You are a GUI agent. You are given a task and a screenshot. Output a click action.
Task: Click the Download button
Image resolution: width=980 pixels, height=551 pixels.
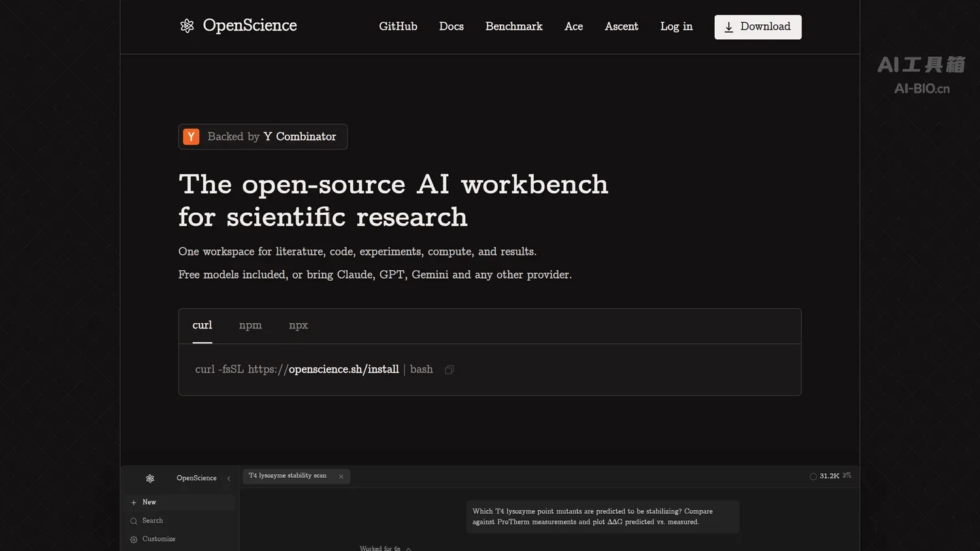pos(758,27)
